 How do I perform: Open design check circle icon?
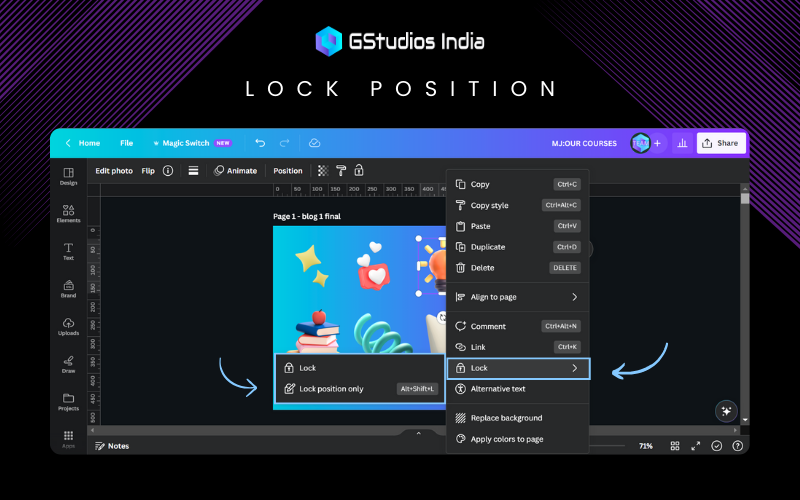tap(717, 446)
